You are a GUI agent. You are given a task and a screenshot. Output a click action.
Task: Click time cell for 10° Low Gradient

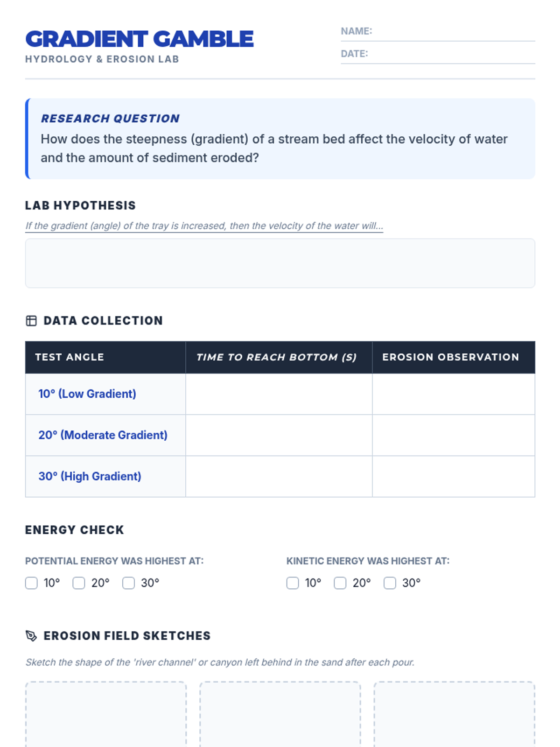pyautogui.click(x=279, y=394)
